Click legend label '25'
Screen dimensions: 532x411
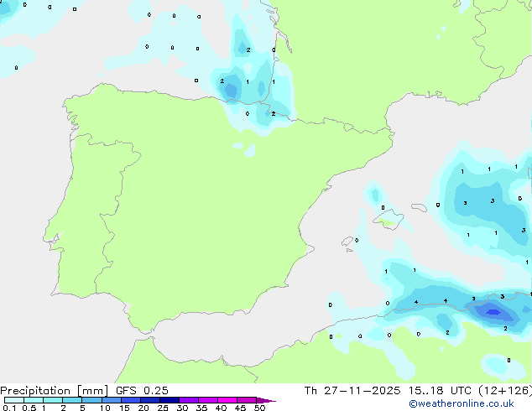pyautogui.click(x=163, y=408)
